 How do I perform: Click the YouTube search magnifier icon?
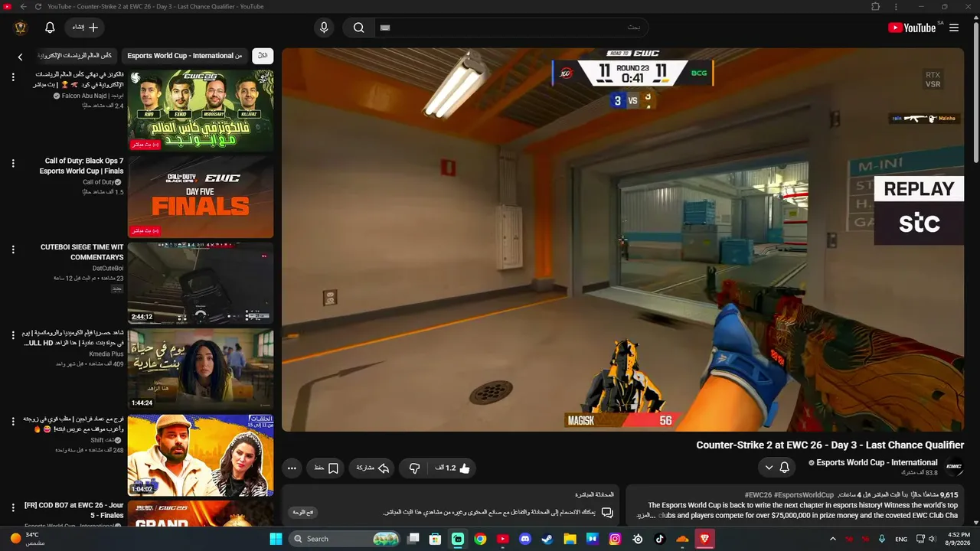click(x=358, y=28)
